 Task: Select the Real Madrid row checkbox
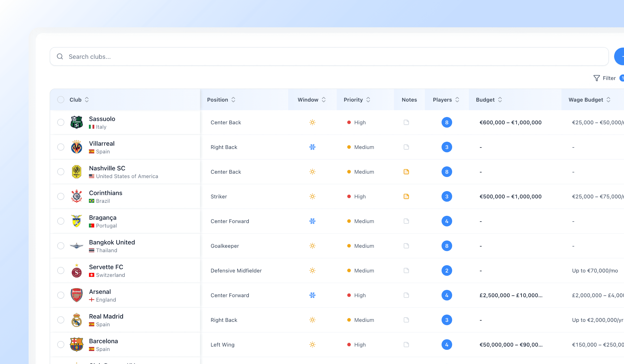click(61, 320)
